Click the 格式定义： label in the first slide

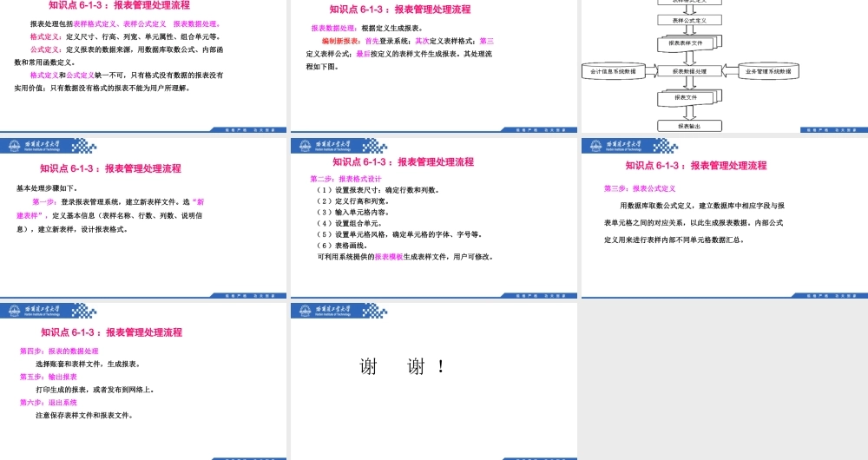click(x=47, y=36)
